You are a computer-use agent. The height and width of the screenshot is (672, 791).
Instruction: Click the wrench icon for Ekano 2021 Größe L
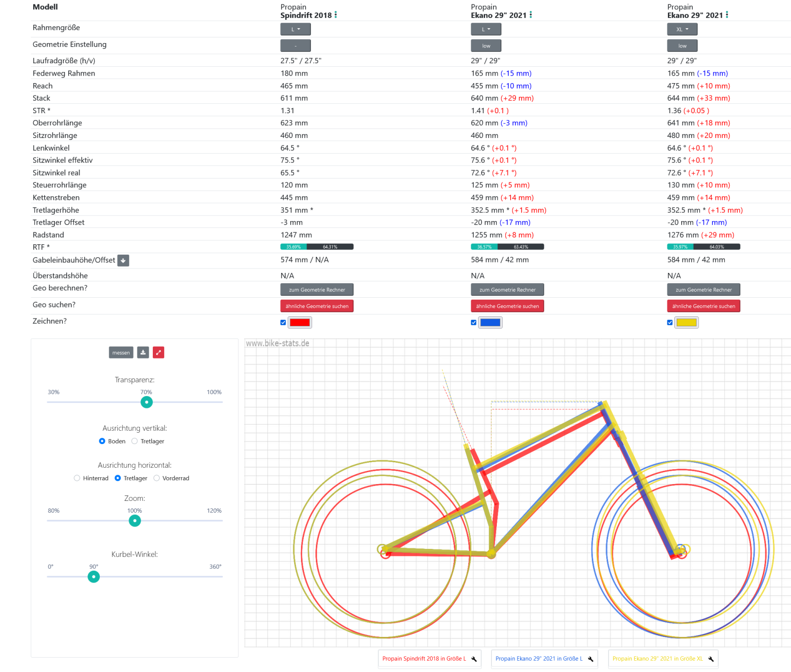click(x=590, y=659)
